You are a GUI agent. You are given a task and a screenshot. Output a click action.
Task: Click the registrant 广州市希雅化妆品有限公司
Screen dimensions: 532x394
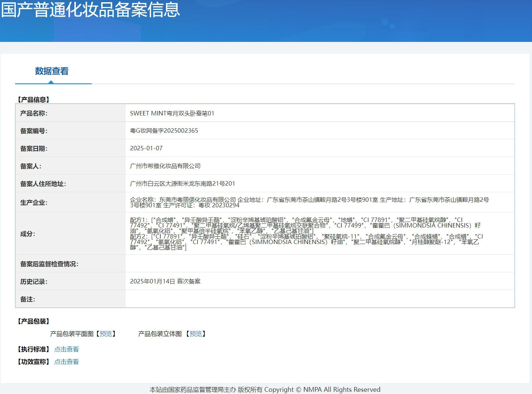(x=165, y=166)
